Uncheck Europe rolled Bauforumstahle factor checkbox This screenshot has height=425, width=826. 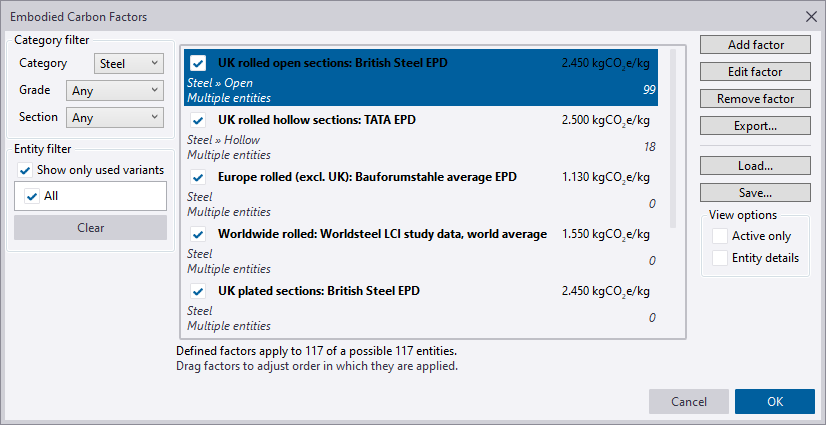198,177
